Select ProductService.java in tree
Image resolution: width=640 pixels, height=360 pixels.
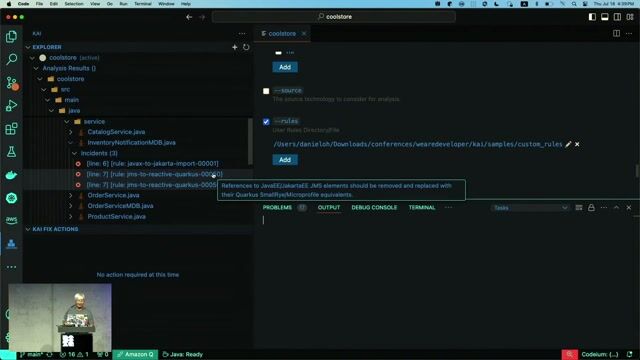pos(116,217)
